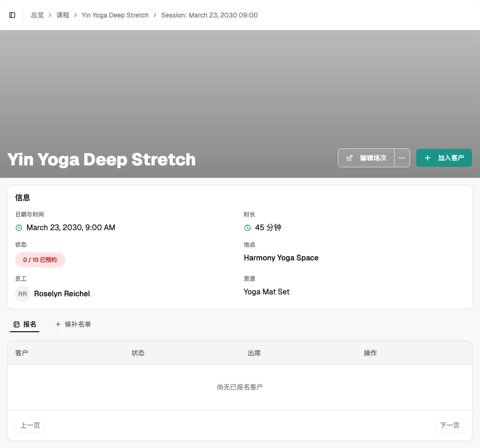Open Roselyn Reichel staff name

(x=62, y=293)
